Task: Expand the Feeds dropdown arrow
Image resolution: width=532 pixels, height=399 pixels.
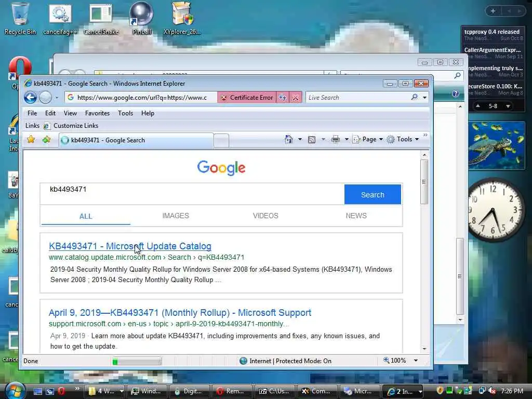Action: (323, 139)
